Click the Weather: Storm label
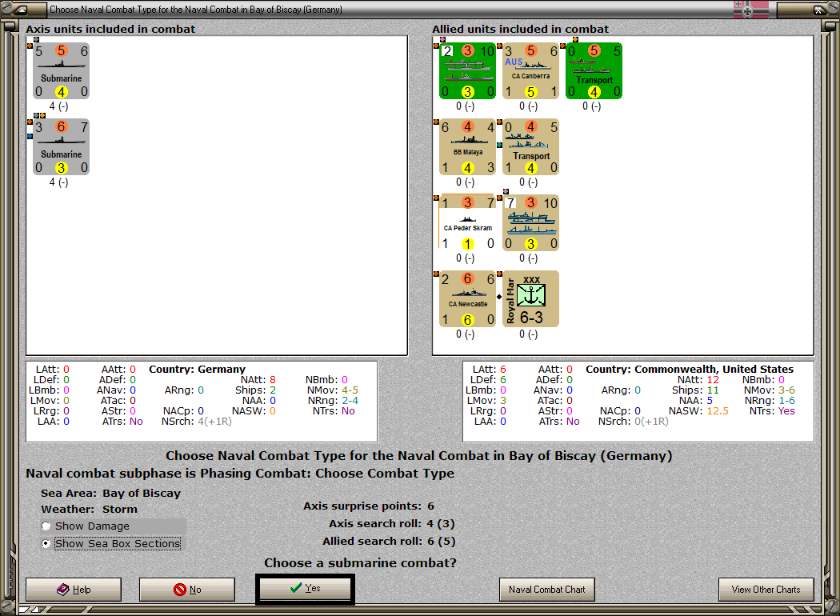 (x=89, y=509)
